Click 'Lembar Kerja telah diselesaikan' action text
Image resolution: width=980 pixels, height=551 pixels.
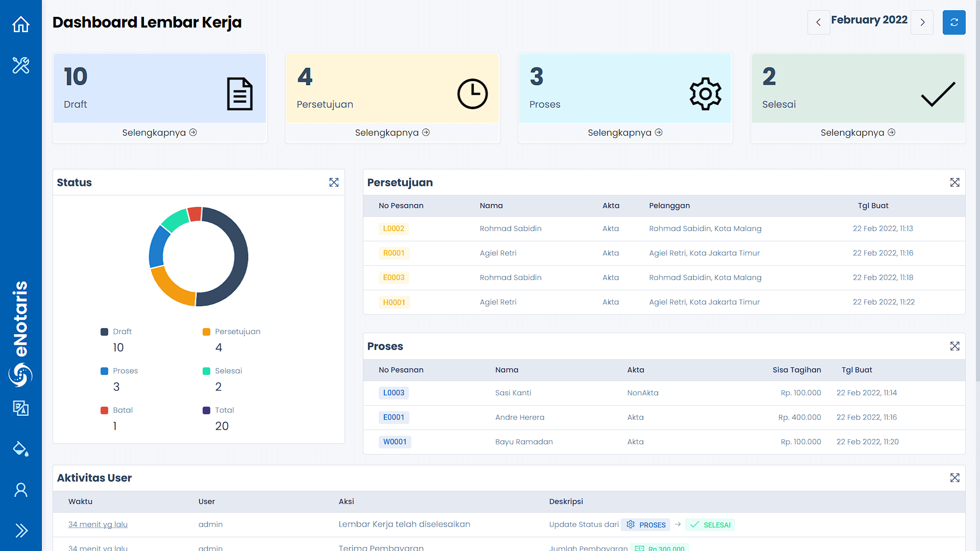pyautogui.click(x=404, y=524)
